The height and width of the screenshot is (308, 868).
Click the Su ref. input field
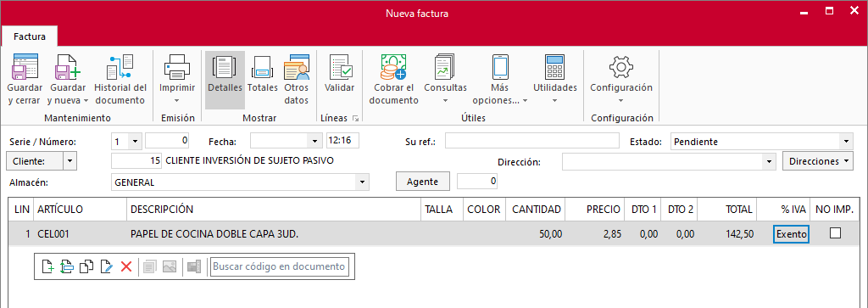coord(532,141)
